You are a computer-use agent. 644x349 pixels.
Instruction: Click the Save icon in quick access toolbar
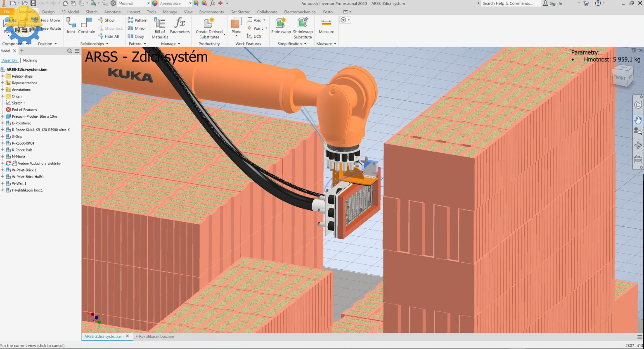tap(33, 3)
